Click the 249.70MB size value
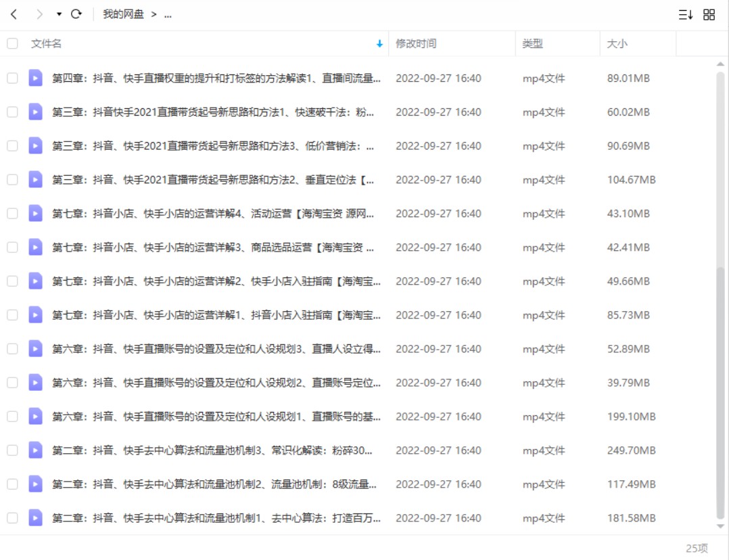Image resolution: width=729 pixels, height=560 pixels. 631,450
